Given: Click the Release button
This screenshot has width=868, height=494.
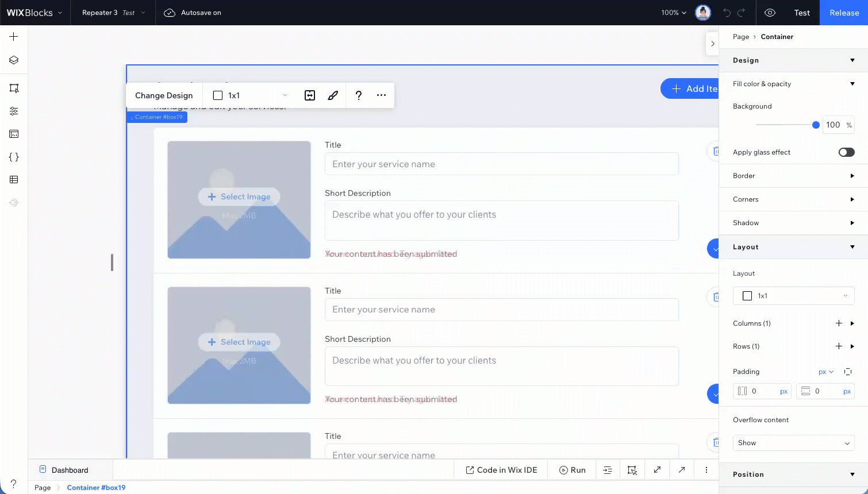Looking at the screenshot, I should click(x=844, y=13).
